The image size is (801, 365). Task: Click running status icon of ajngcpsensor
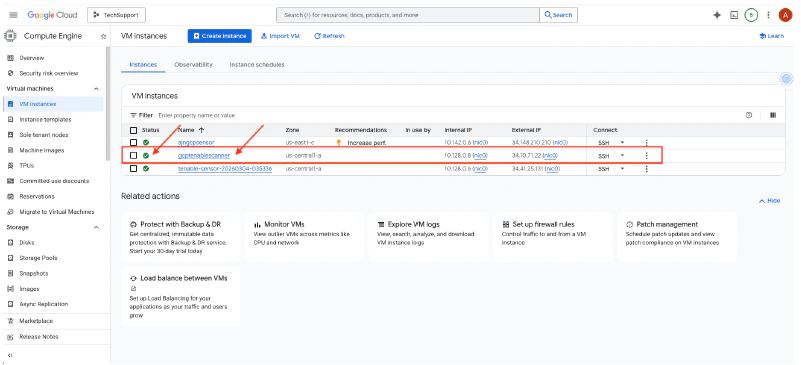146,142
